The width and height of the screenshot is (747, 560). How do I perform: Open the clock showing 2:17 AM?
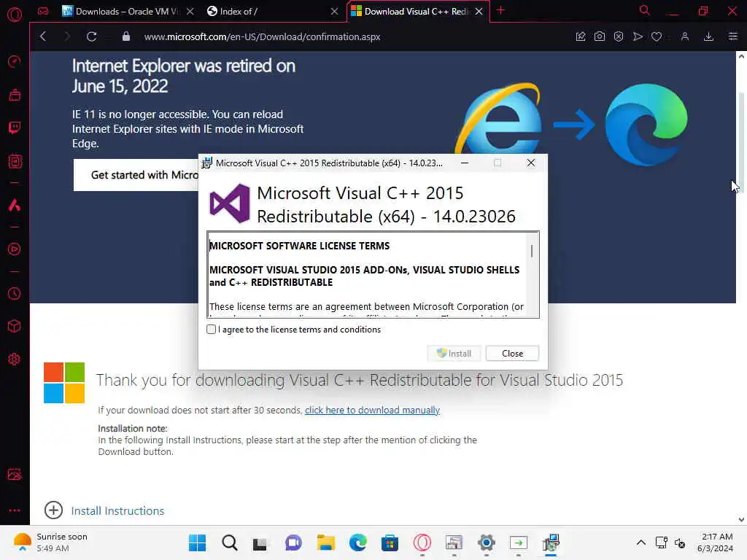(715, 542)
